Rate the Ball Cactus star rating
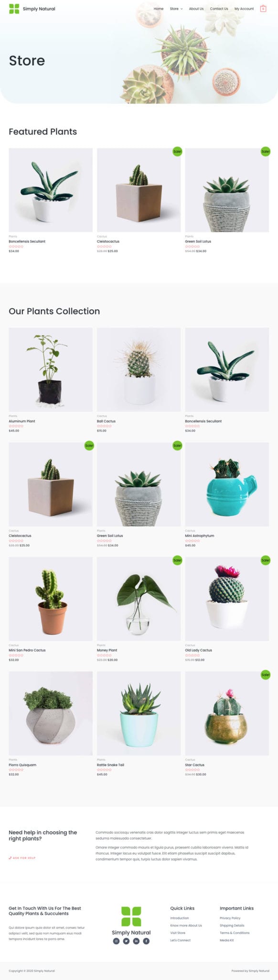This screenshot has height=980, width=278. click(104, 426)
